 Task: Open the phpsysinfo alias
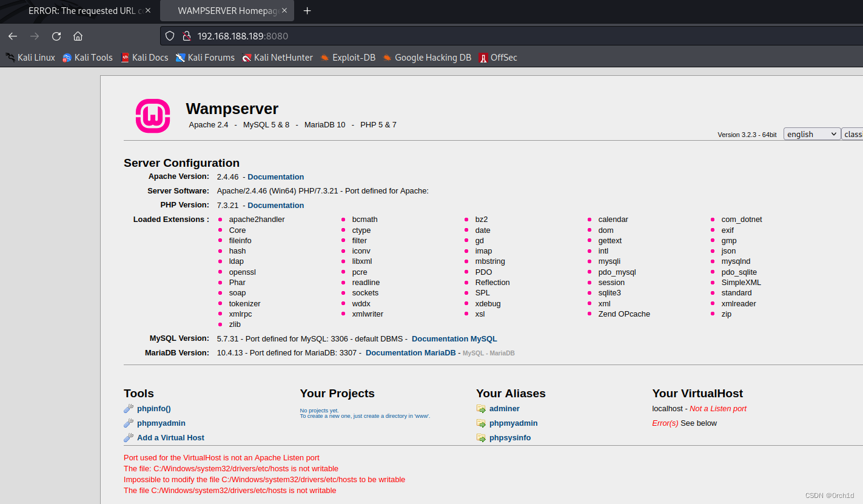(510, 438)
